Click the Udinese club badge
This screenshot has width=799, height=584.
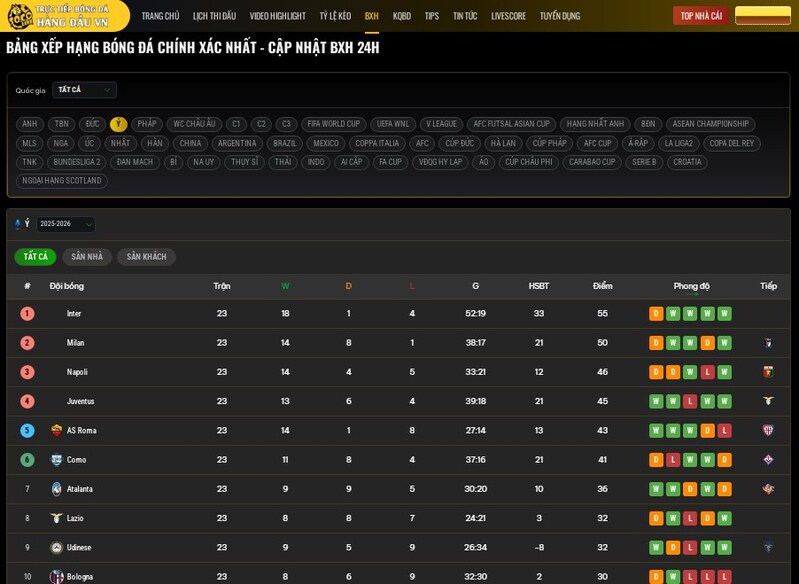click(56, 547)
